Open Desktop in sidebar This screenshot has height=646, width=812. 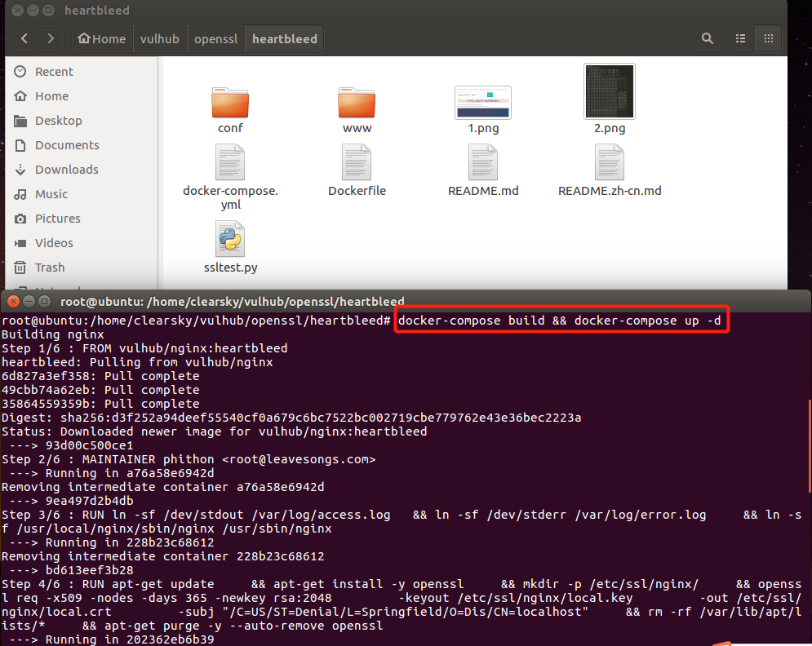[80, 121]
